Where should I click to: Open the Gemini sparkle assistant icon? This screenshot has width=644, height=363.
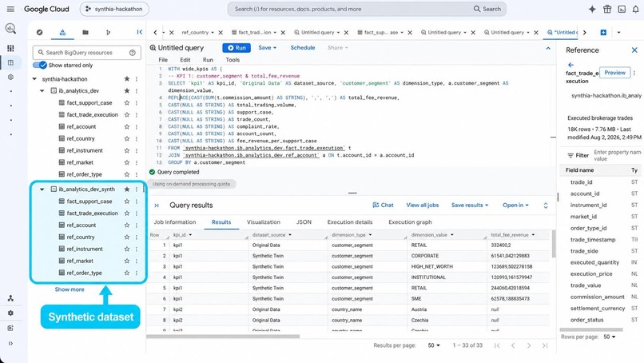click(x=592, y=9)
